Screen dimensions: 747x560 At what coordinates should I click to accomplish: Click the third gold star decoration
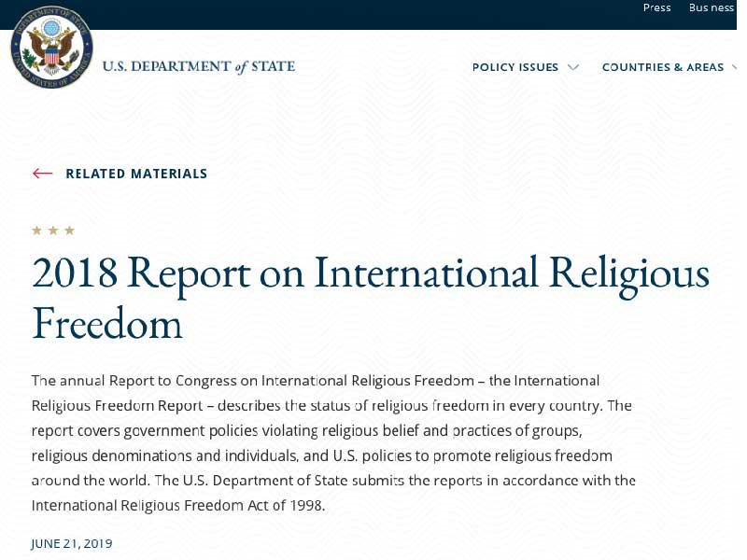point(69,231)
